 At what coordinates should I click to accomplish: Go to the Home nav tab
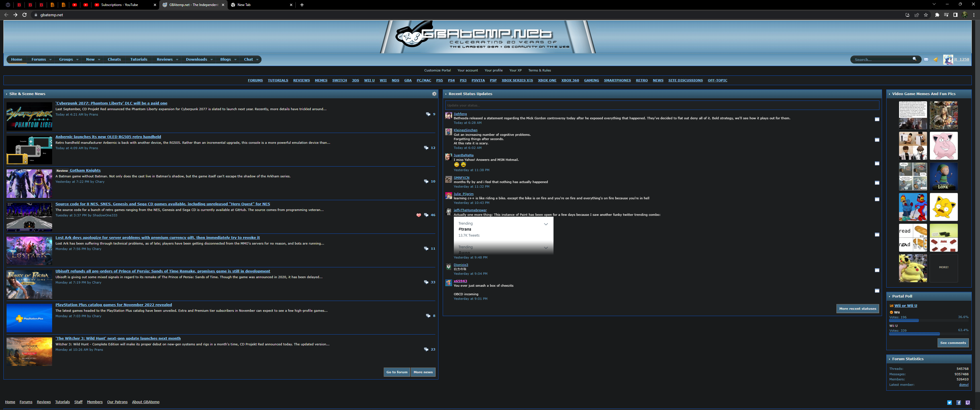(x=17, y=59)
